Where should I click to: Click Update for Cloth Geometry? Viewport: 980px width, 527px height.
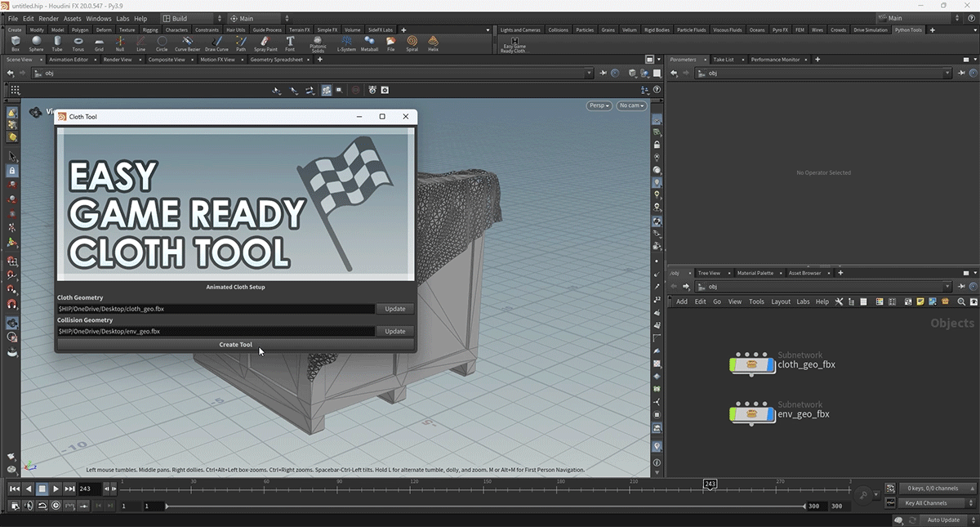pyautogui.click(x=395, y=309)
